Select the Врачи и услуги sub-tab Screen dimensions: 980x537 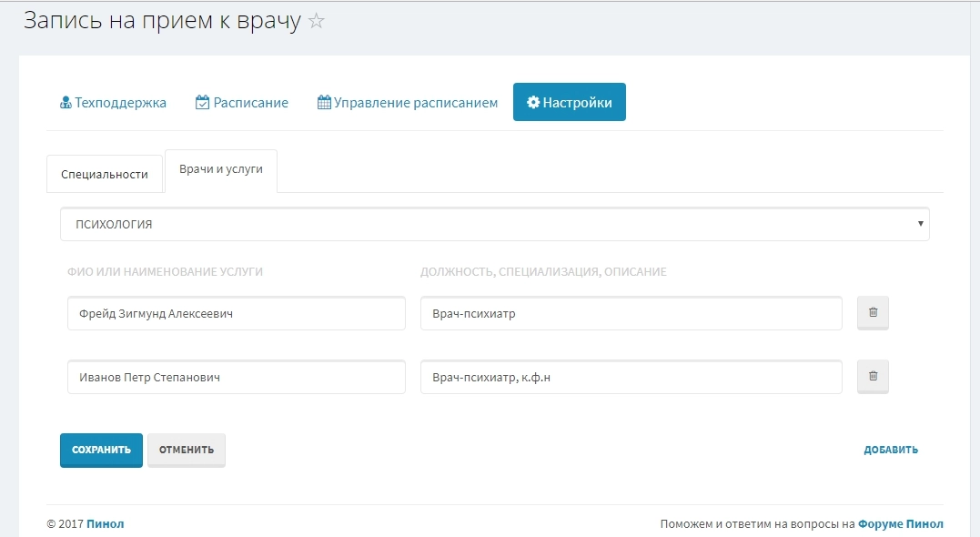click(221, 170)
